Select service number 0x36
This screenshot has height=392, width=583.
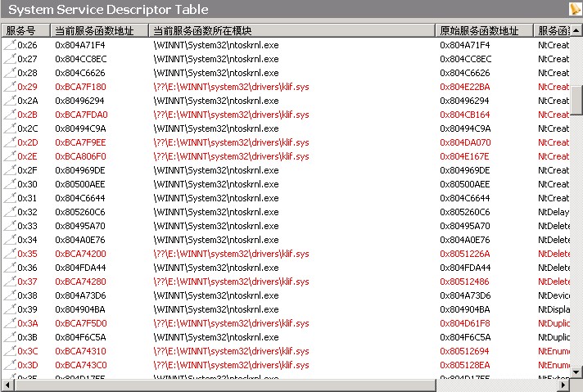coord(28,268)
